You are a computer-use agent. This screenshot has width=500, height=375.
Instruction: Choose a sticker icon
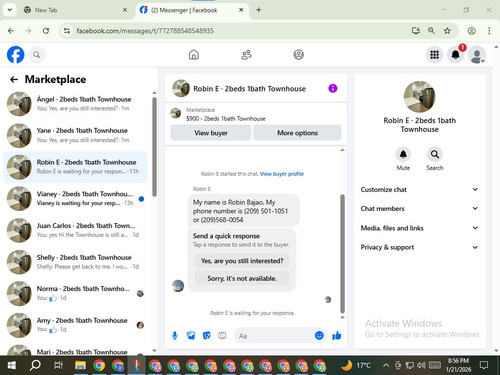pyautogui.click(x=207, y=336)
